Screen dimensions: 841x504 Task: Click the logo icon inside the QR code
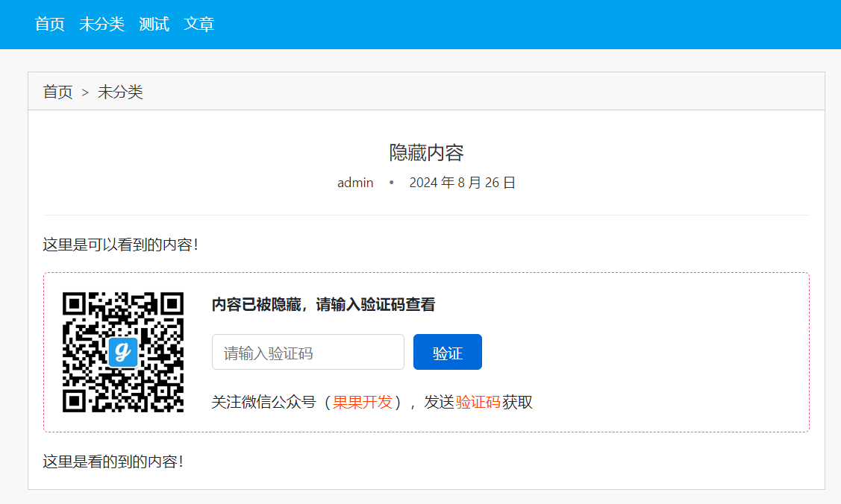(123, 352)
